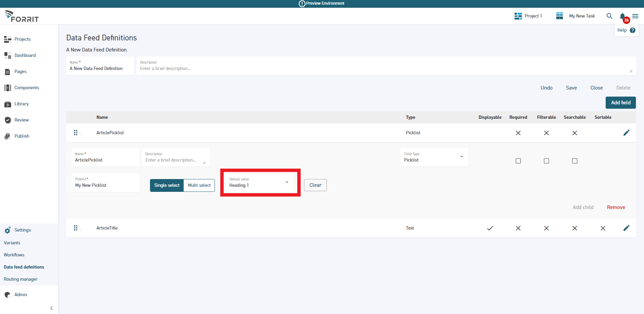Open Routing manager settings page

click(x=21, y=279)
